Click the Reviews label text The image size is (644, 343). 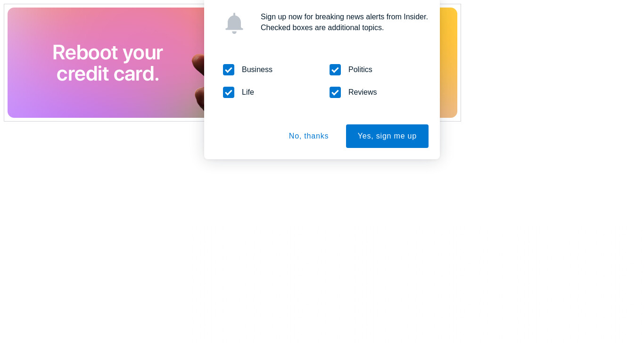tap(363, 92)
